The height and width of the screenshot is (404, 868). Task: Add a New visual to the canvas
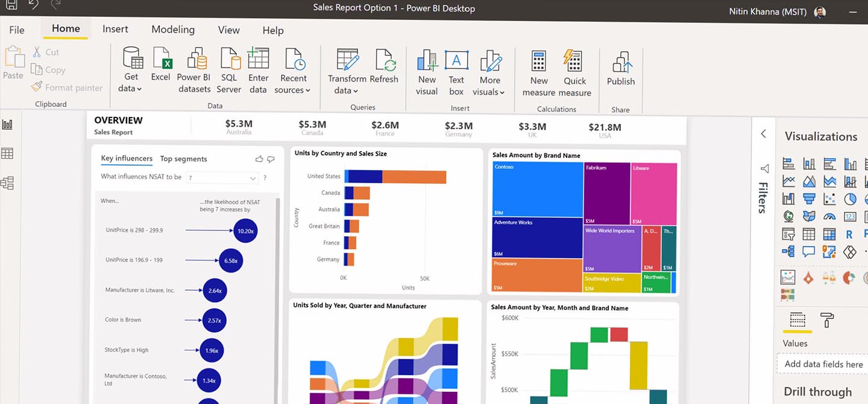[427, 72]
